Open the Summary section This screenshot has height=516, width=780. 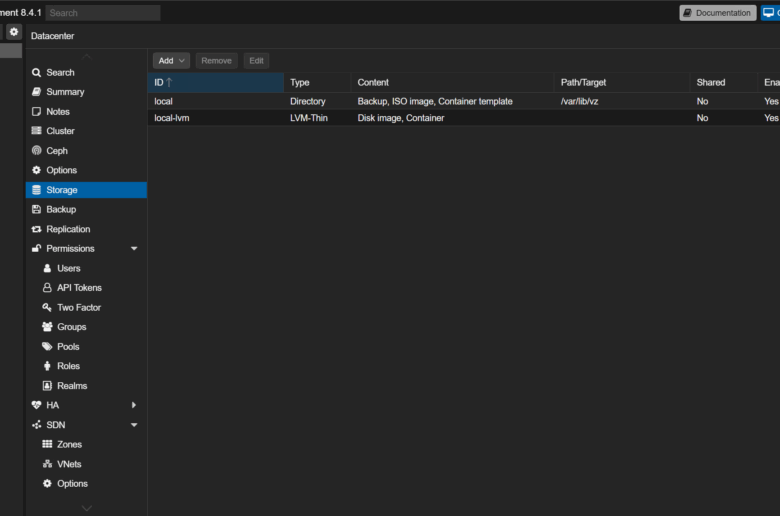tap(86, 92)
